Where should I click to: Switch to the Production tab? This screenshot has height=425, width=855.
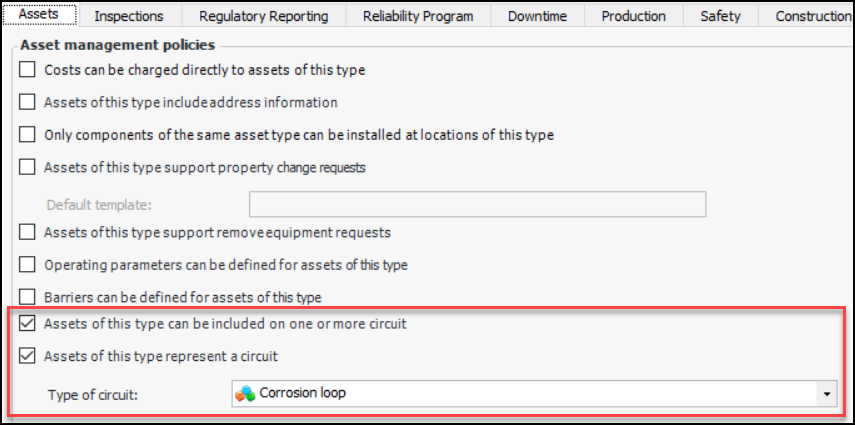tap(633, 16)
